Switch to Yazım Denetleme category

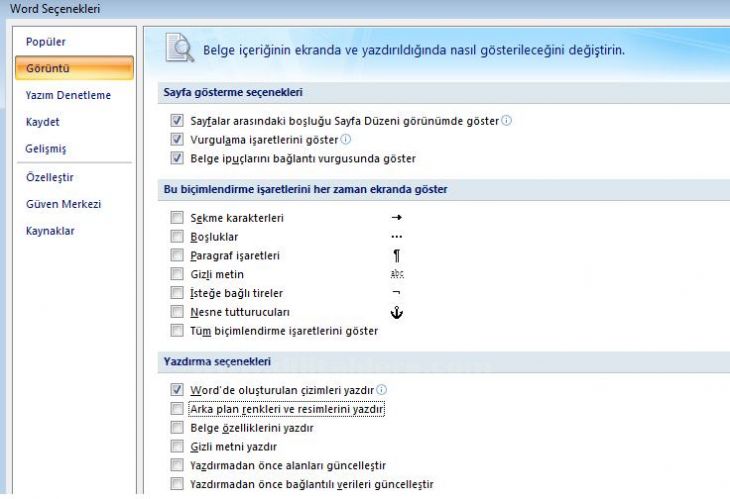point(68,95)
